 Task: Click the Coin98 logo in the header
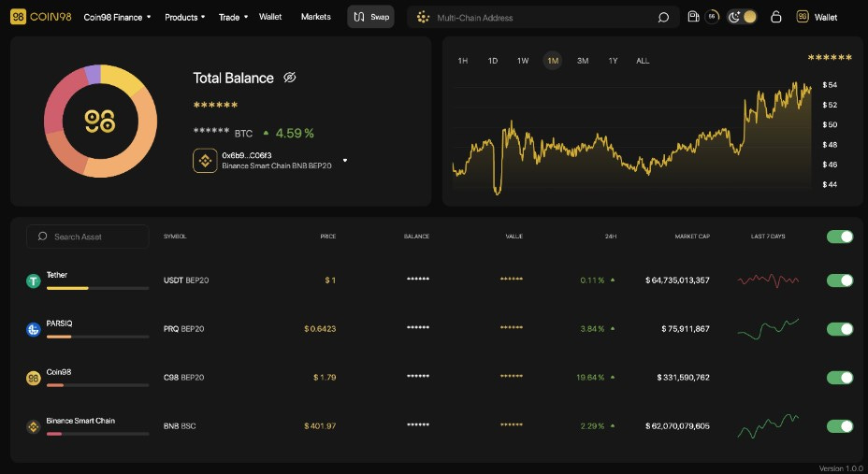pyautogui.click(x=41, y=17)
